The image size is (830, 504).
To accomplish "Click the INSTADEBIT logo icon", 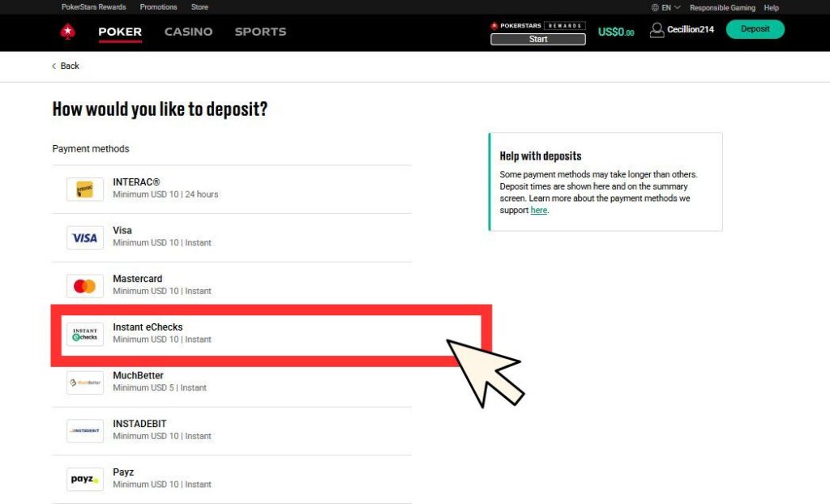I will [x=84, y=431].
